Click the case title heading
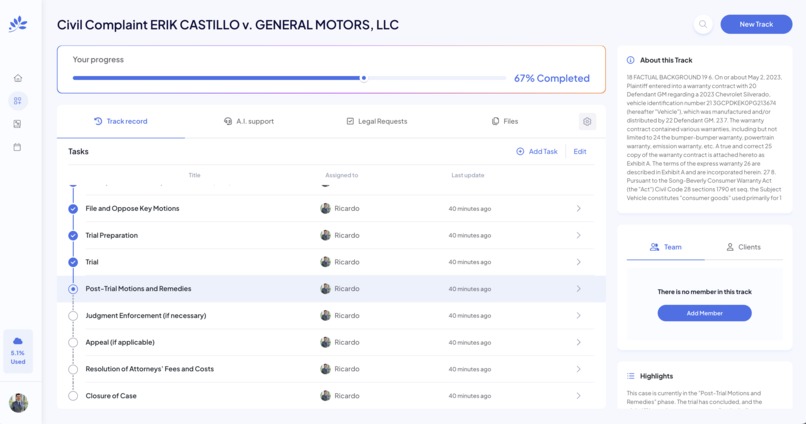 [x=228, y=25]
